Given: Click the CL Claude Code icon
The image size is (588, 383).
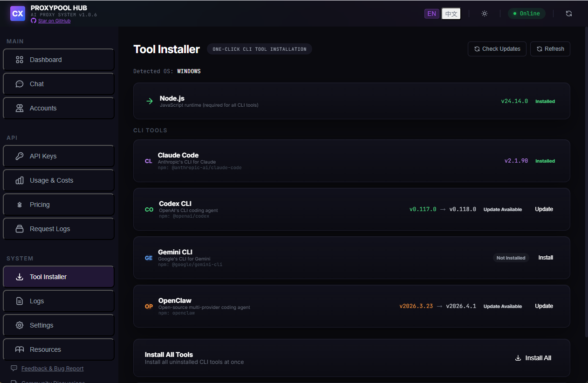Looking at the screenshot, I should pyautogui.click(x=149, y=161).
